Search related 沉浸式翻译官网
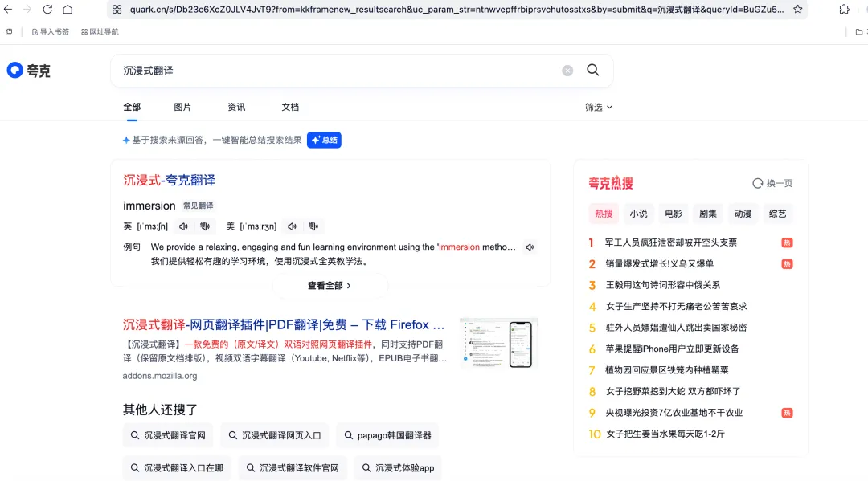Screen dimensions: 868x481 point(168,436)
